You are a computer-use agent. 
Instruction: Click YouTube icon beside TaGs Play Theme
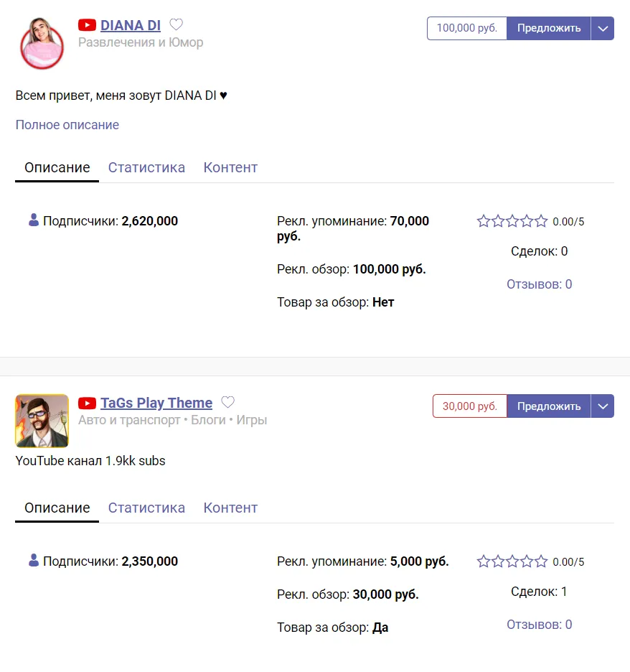click(x=87, y=403)
